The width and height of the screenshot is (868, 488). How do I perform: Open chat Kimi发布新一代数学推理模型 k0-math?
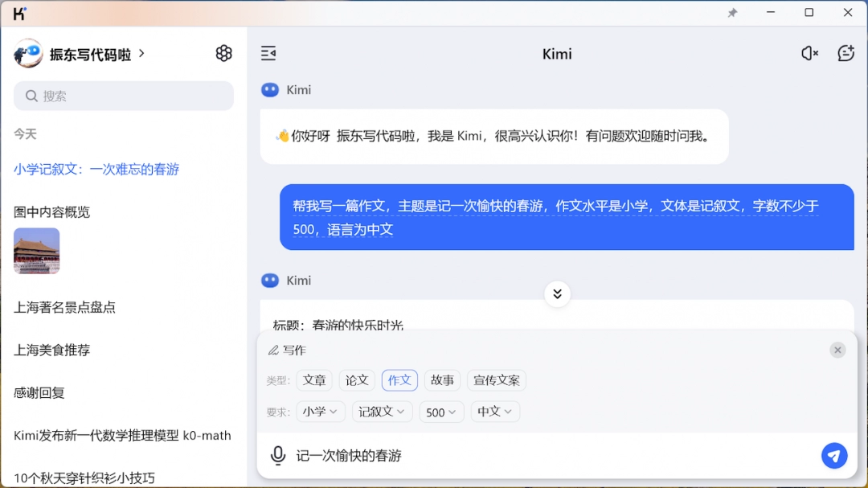coord(122,436)
